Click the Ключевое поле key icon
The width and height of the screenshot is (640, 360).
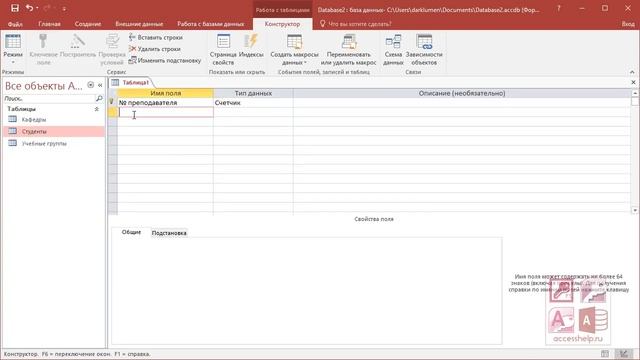[x=43, y=42]
